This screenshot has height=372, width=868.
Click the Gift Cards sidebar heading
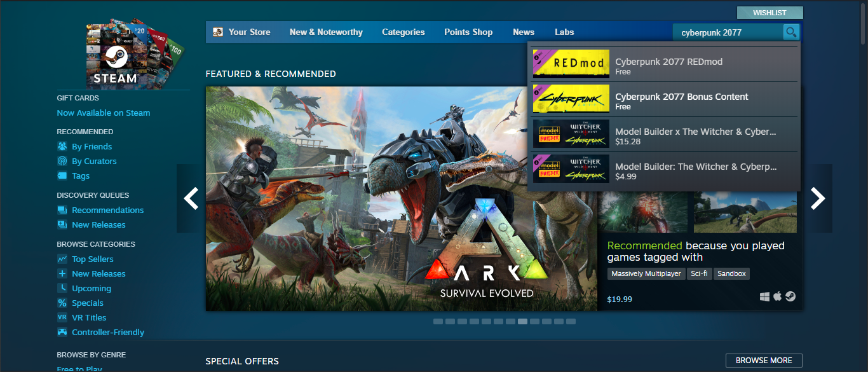(x=78, y=98)
